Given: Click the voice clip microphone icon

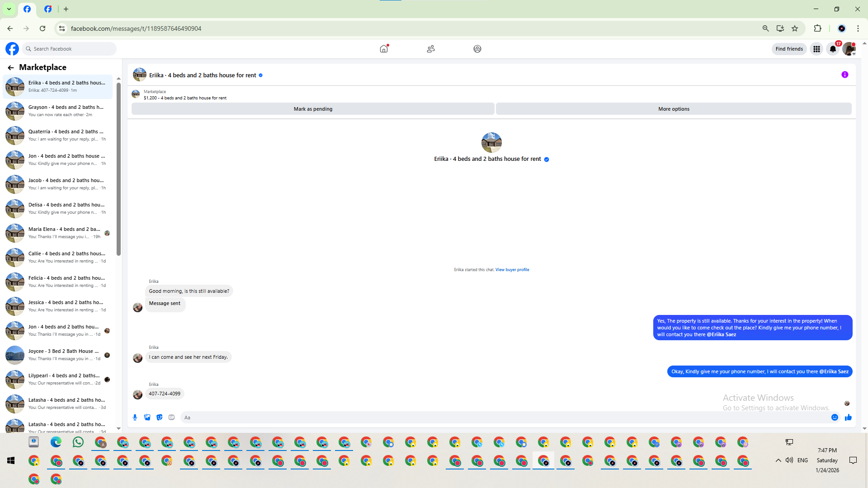Looking at the screenshot, I should click(135, 418).
